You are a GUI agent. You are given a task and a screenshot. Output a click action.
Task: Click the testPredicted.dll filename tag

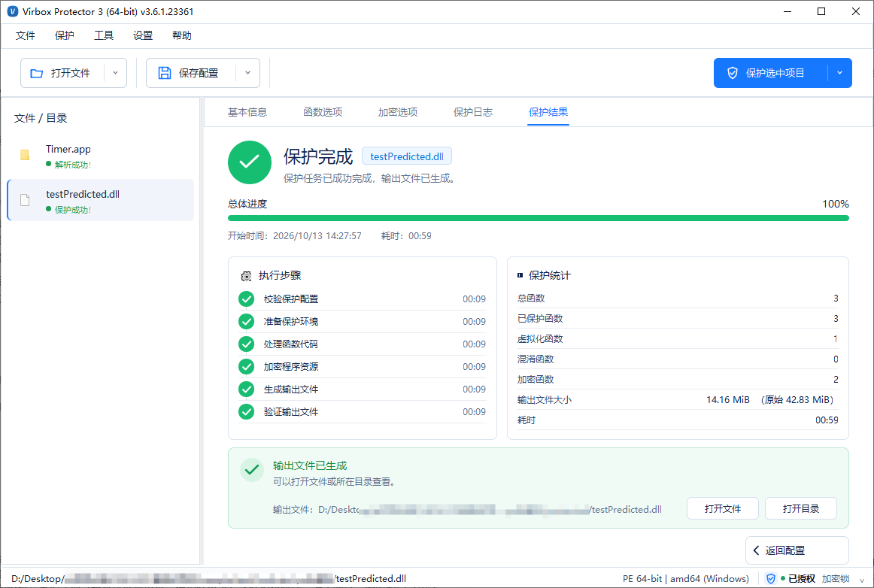[407, 156]
